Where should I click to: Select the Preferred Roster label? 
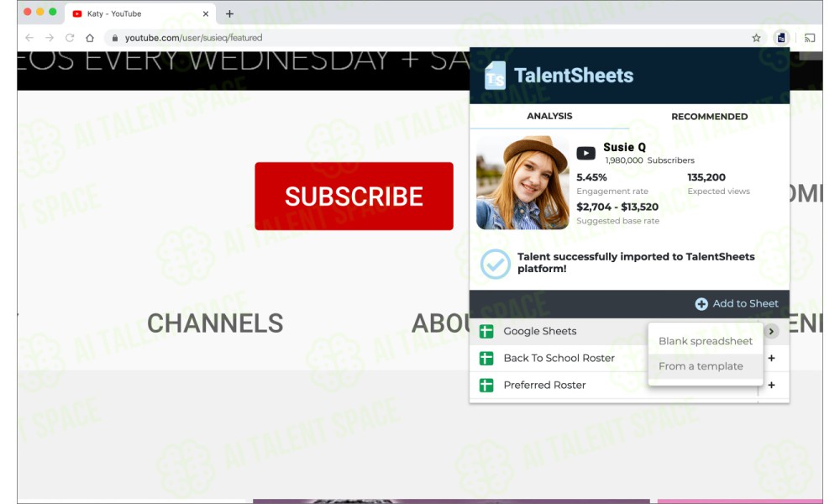pos(544,385)
